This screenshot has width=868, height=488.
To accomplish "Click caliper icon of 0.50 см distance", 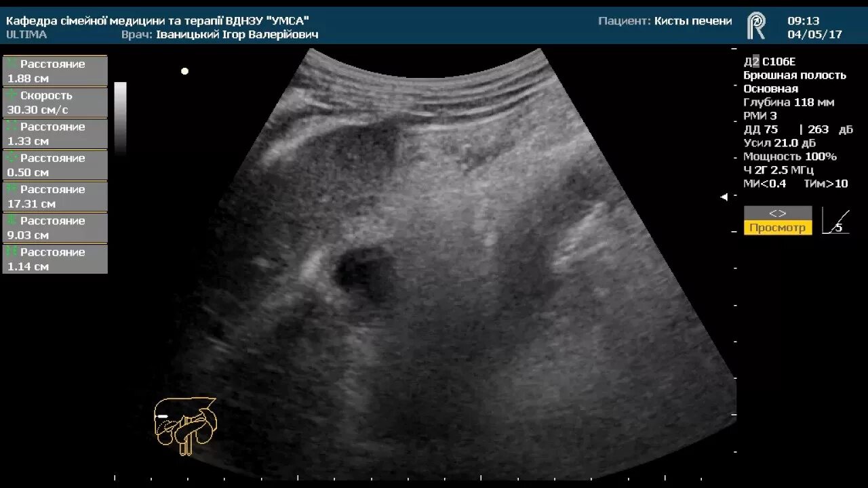I will coord(12,157).
